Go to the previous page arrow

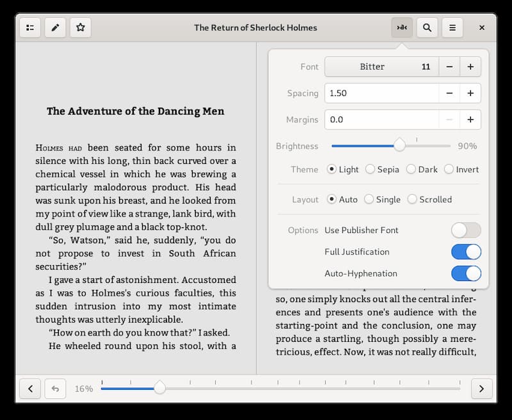(x=30, y=389)
